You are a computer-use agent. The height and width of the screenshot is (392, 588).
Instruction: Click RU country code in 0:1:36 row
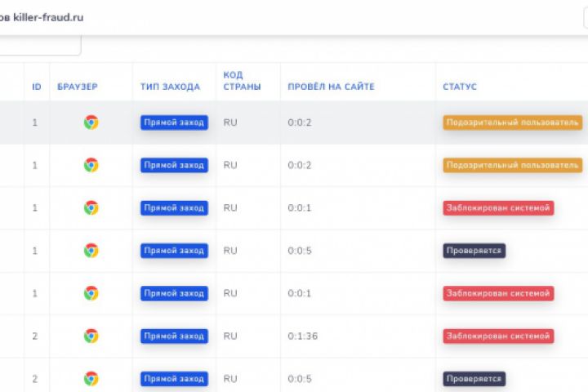230,336
